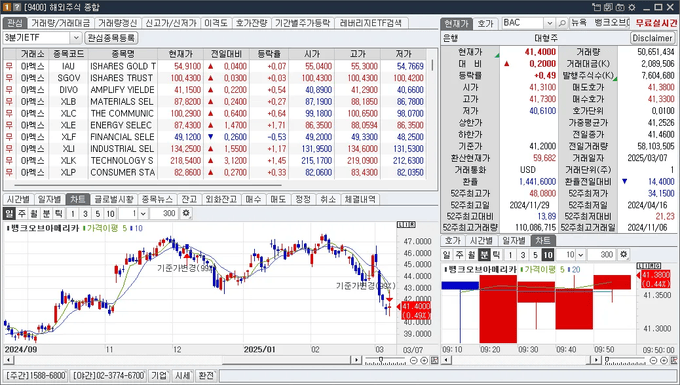680x385 pixels.
Task: Open the BAC ticker symbol dropdown arrow
Action: click(549, 23)
